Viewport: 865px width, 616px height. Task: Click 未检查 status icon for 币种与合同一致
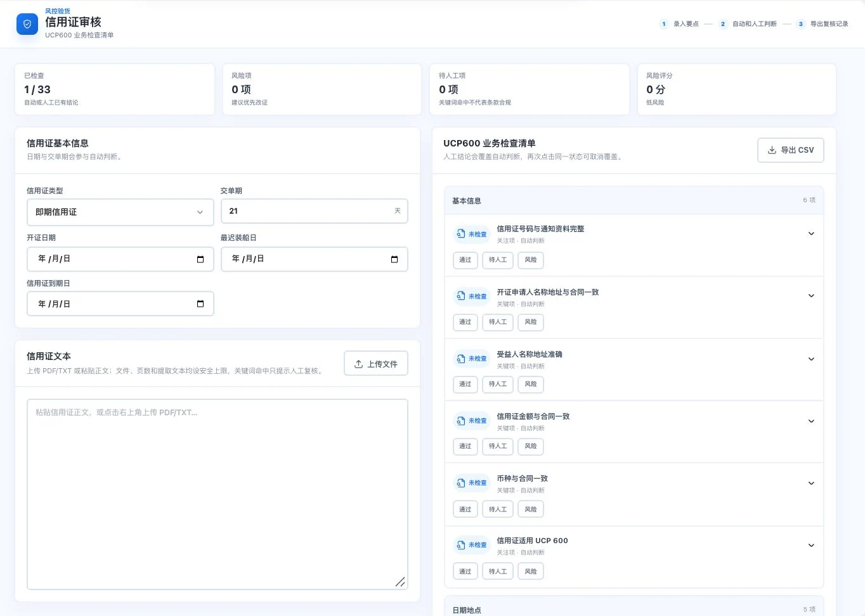point(461,482)
